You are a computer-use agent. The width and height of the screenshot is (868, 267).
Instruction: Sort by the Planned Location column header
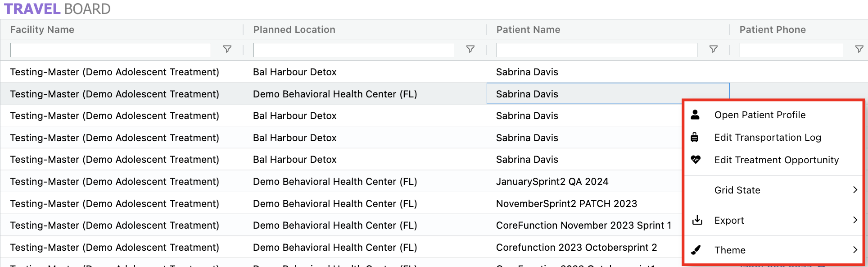pyautogui.click(x=294, y=30)
